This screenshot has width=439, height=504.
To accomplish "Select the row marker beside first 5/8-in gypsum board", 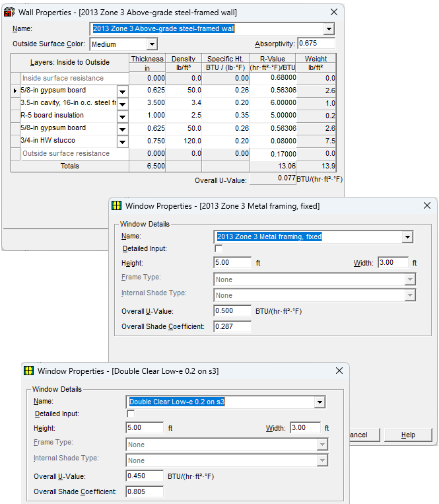I will pyautogui.click(x=15, y=91).
